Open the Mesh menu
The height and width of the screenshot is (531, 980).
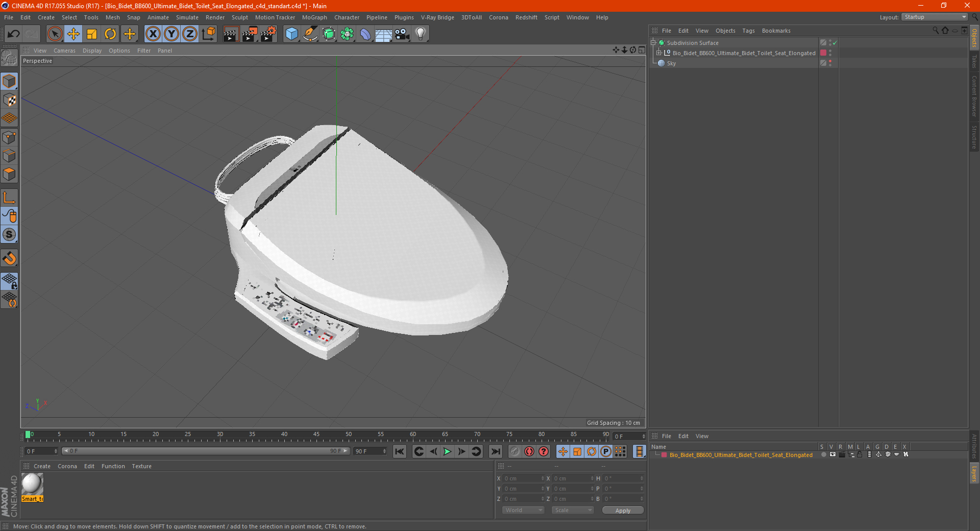click(x=112, y=17)
